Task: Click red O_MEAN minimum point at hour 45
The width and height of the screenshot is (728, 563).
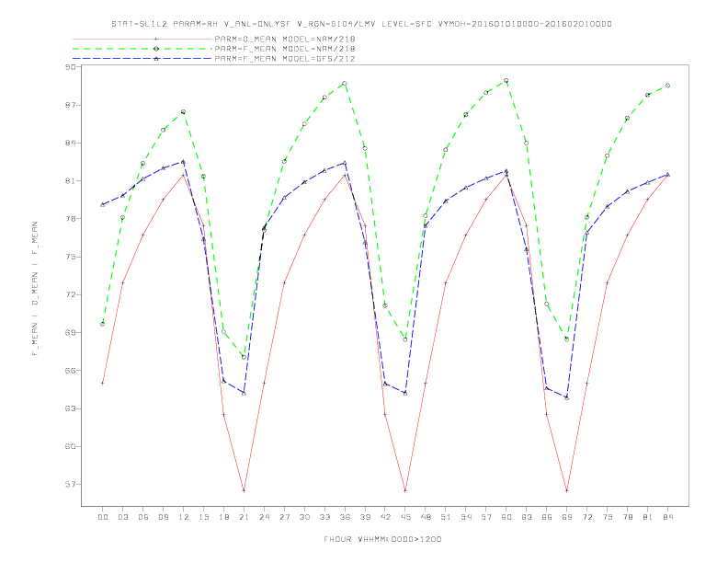Action: pos(405,490)
